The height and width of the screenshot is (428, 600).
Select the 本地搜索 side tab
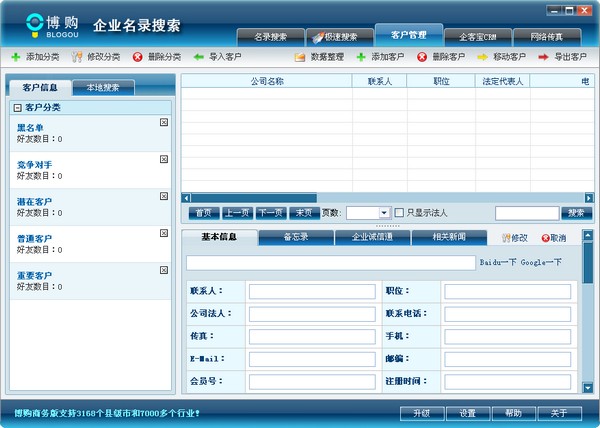[x=103, y=88]
